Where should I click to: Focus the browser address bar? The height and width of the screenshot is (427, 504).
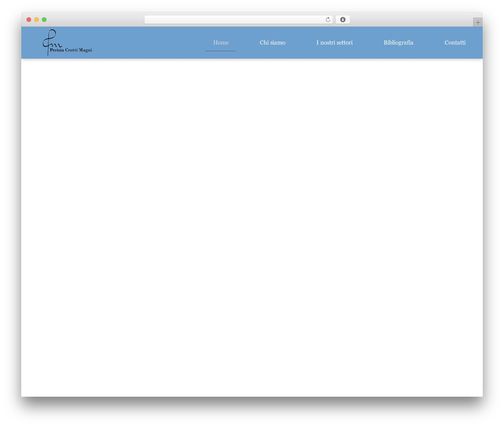click(x=238, y=20)
